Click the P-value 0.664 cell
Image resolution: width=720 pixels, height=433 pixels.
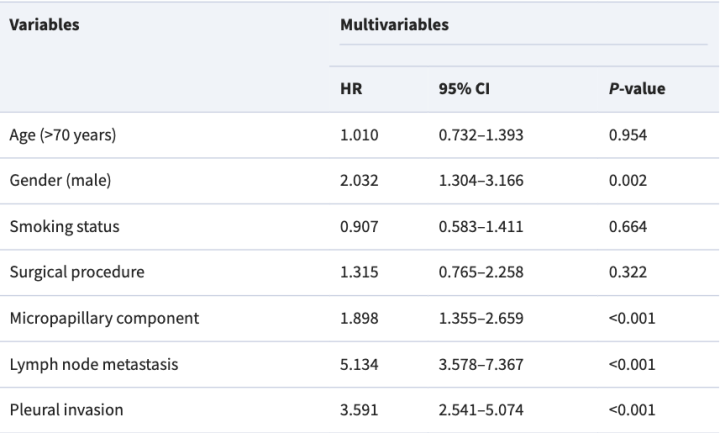click(x=626, y=227)
